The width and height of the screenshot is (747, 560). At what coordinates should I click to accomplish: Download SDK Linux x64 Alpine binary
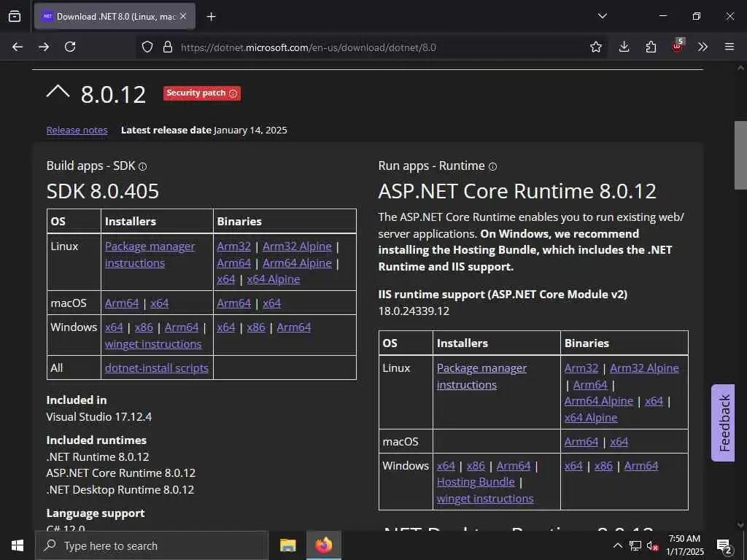click(x=273, y=279)
